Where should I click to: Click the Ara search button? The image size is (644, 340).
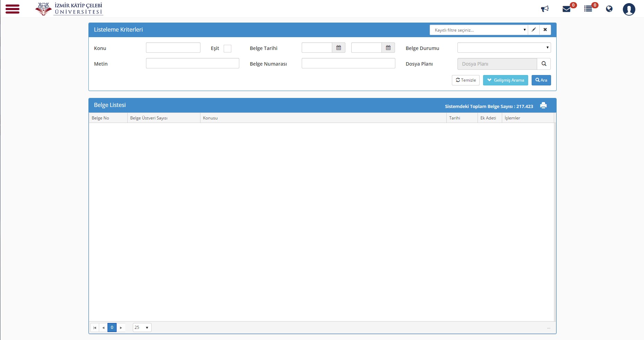click(x=541, y=80)
